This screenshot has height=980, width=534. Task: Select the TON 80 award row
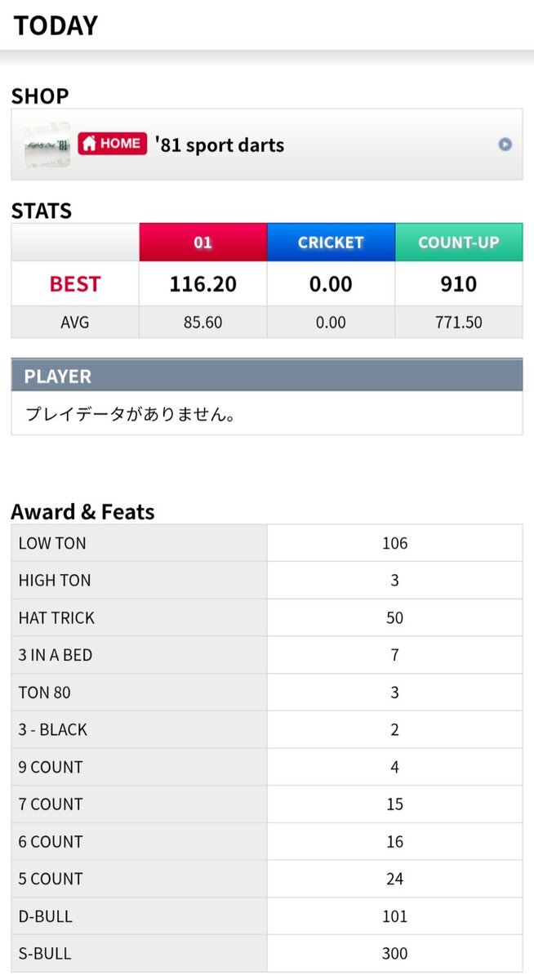coord(267,693)
